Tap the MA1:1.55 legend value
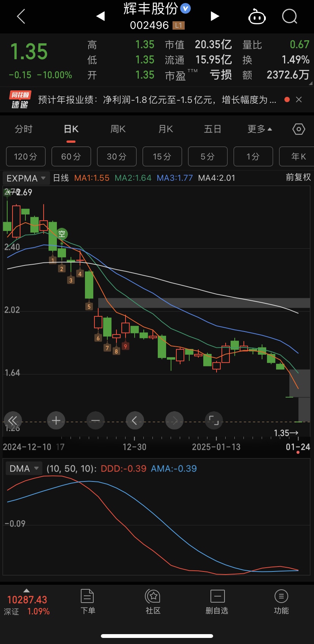The height and width of the screenshot is (644, 314). (x=92, y=178)
